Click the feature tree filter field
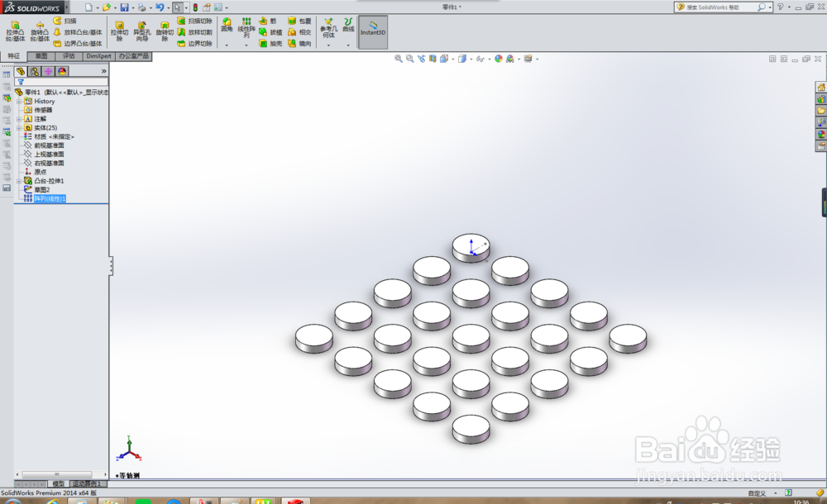 click(62, 82)
